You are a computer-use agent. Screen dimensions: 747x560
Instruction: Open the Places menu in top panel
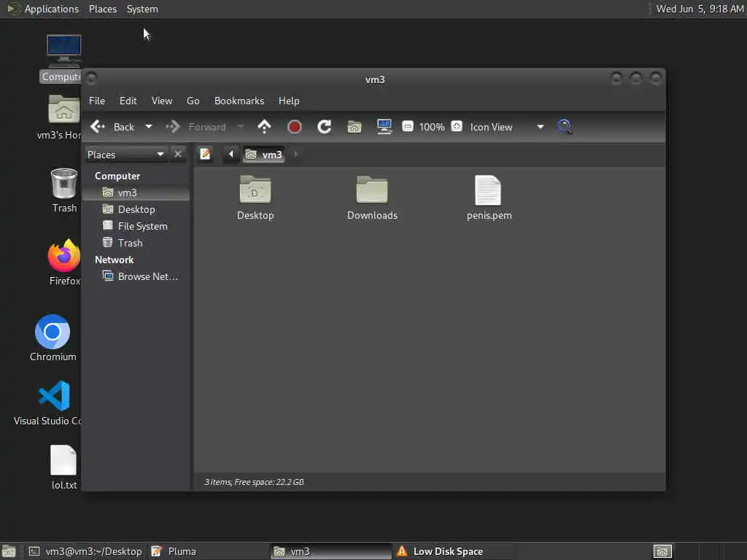click(x=102, y=9)
